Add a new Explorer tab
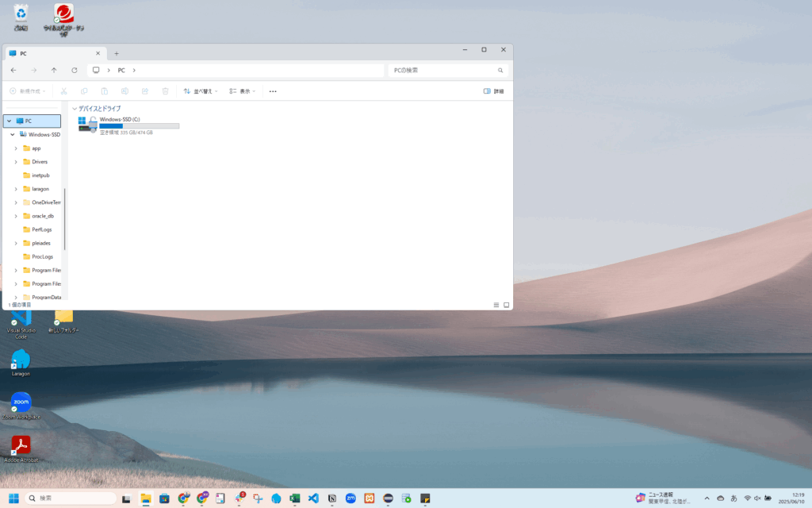 click(x=117, y=53)
